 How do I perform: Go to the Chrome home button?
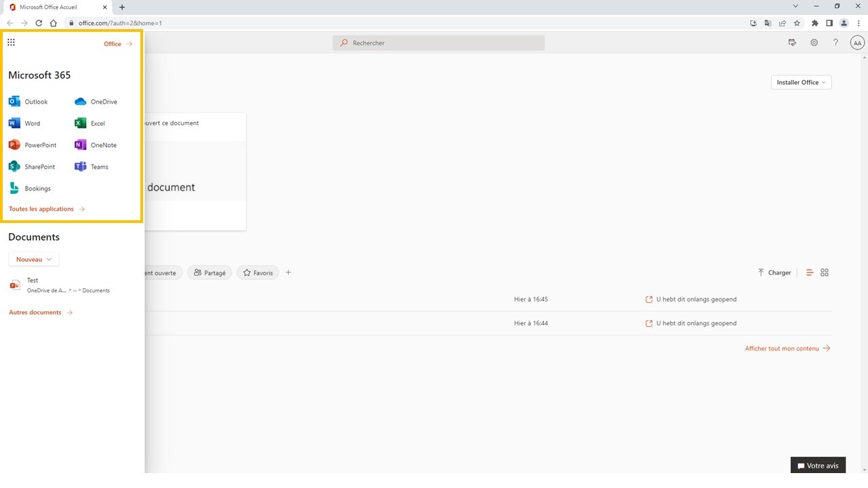(x=53, y=23)
